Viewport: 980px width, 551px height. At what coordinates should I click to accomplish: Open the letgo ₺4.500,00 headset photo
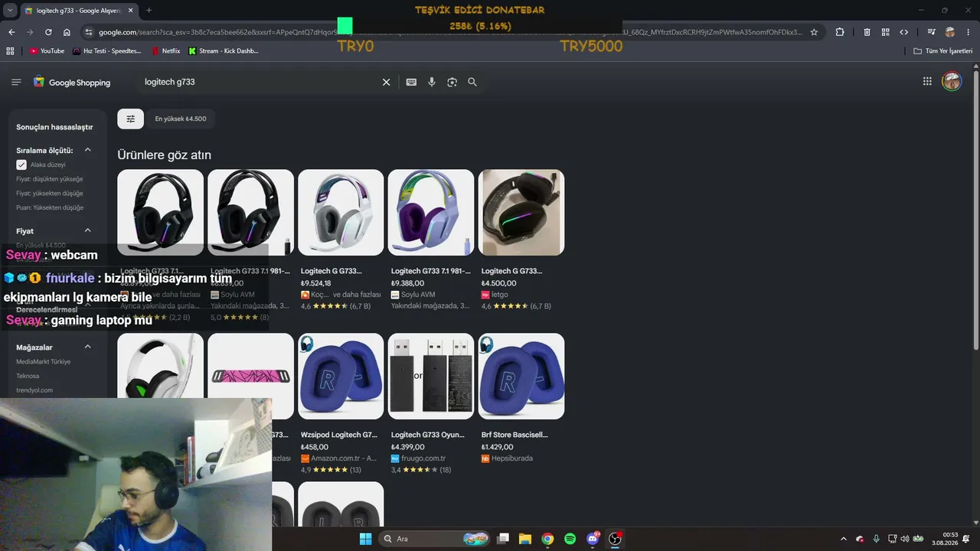(x=521, y=213)
